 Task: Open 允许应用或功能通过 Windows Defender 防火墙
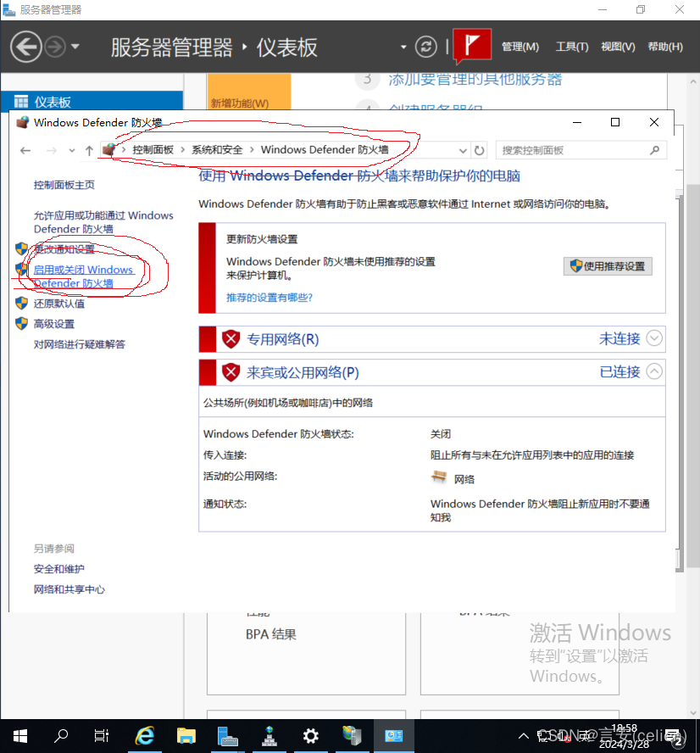coord(103,222)
